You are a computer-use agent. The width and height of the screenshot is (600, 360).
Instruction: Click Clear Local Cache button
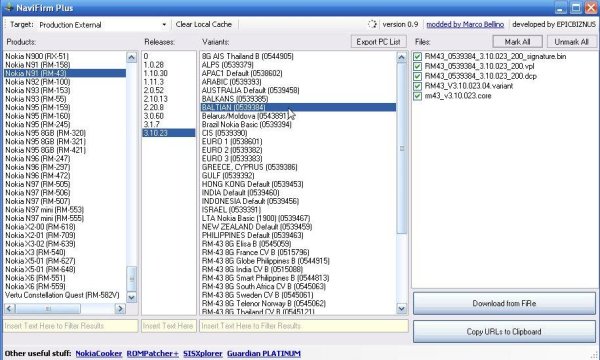204,24
